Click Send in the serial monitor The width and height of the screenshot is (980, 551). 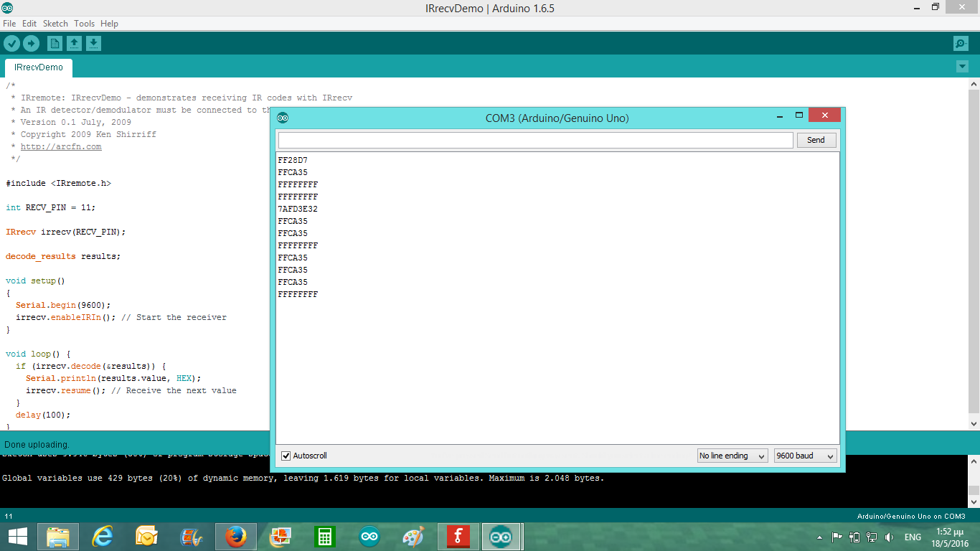(816, 140)
